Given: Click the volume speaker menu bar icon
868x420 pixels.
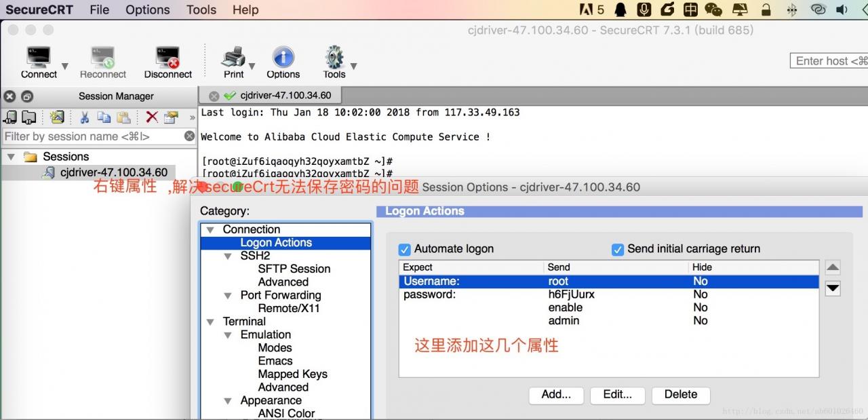Looking at the screenshot, I should 842,9.
